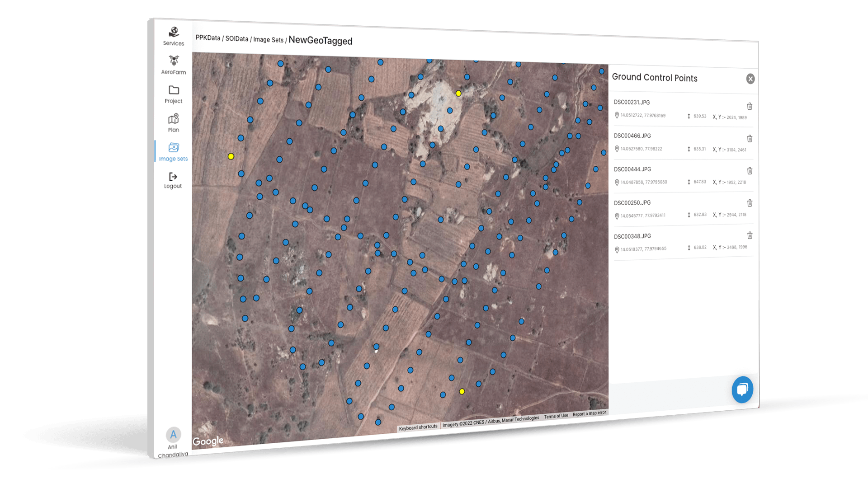This screenshot has width=868, height=488.
Task: Navigate to SOIData breadcrumb
Action: (x=237, y=39)
